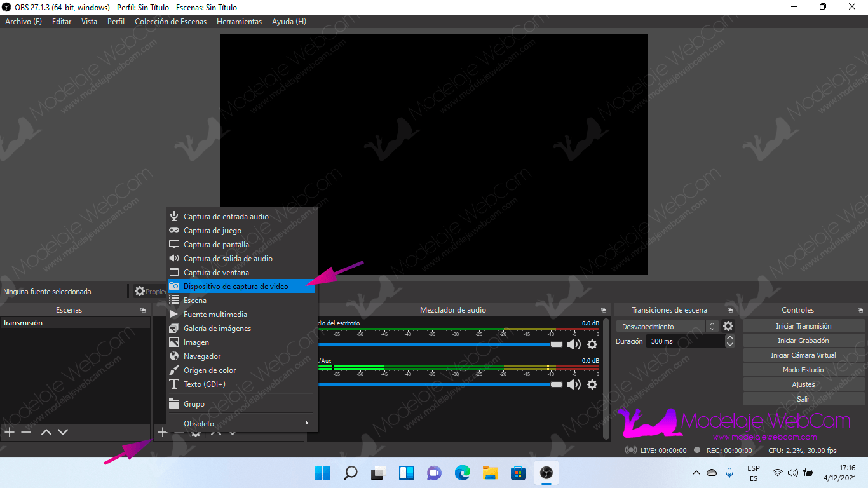
Task: Move scene down with arrow icon
Action: 63,432
